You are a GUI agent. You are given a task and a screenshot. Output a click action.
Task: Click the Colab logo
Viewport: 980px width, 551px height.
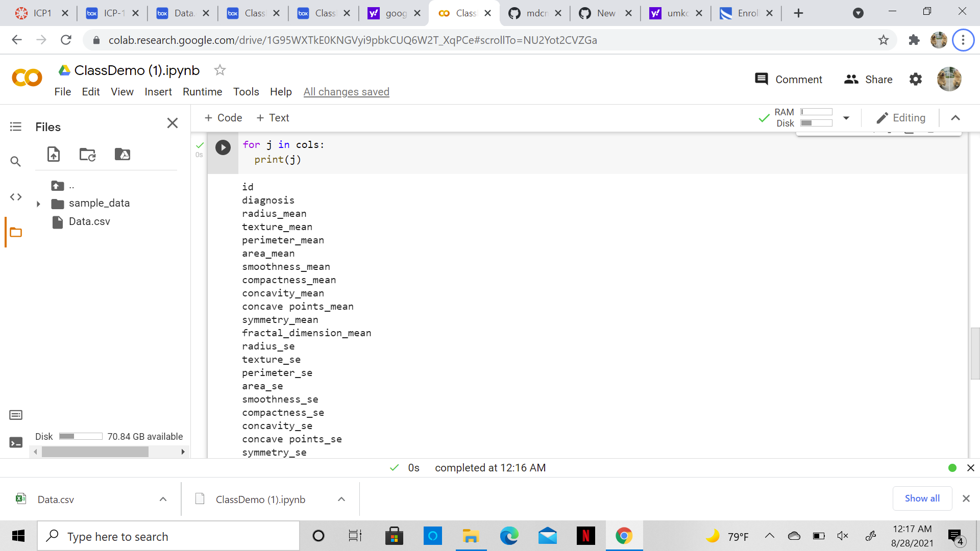(27, 78)
